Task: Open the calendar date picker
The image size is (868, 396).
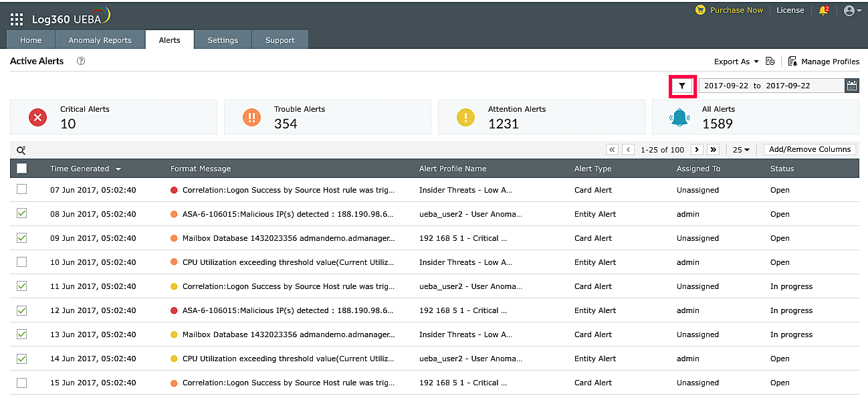Action: pos(852,86)
